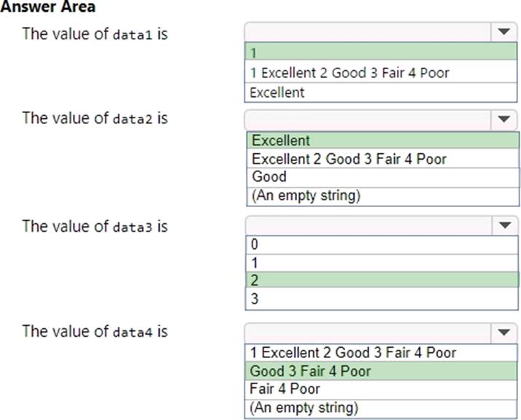Open the data3 dropdown arrow
This screenshot has height=420, width=521.
(x=503, y=225)
